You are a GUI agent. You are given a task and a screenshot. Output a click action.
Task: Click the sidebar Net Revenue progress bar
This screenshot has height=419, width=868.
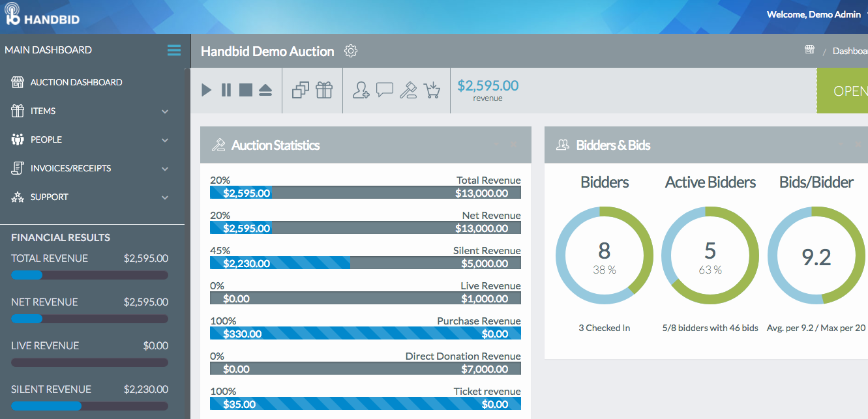pos(89,319)
